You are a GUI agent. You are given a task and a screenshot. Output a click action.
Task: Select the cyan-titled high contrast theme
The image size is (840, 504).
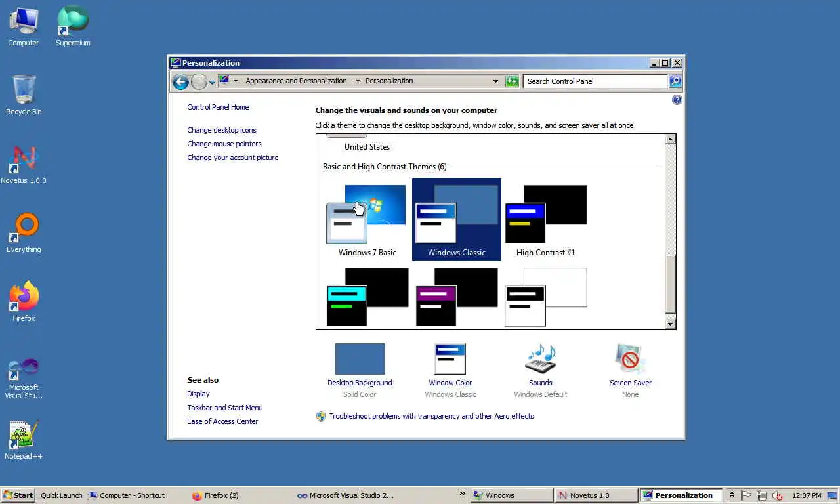click(367, 297)
